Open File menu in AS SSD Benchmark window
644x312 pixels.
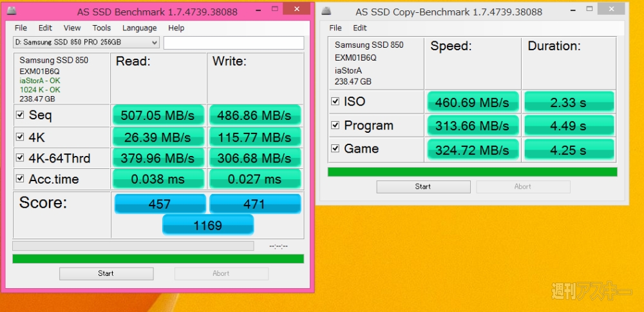click(21, 28)
